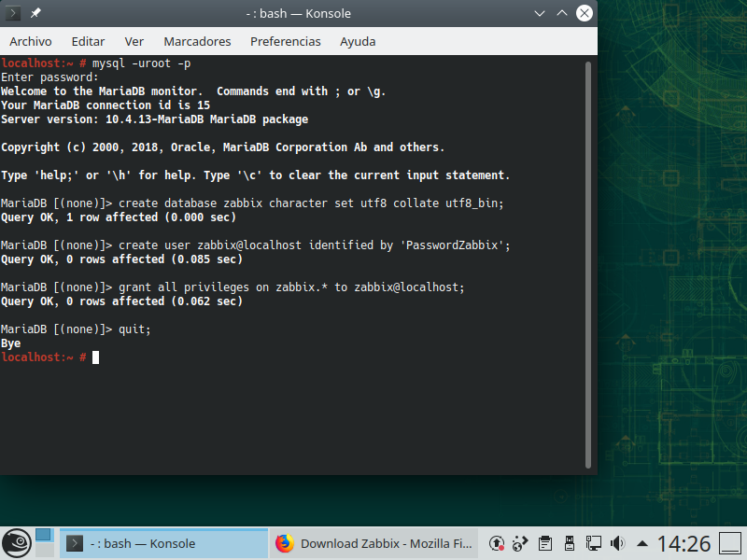The height and width of the screenshot is (560, 747).
Task: Open the clipboard tray icon
Action: [x=545, y=543]
